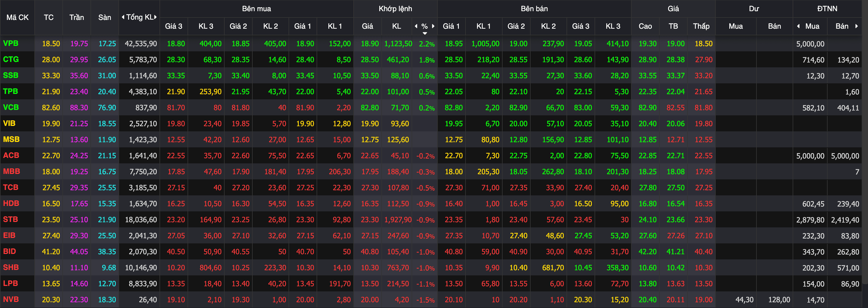Click the Khớp lệnh KL column header
Screen dimensions: 868x308
click(396, 26)
